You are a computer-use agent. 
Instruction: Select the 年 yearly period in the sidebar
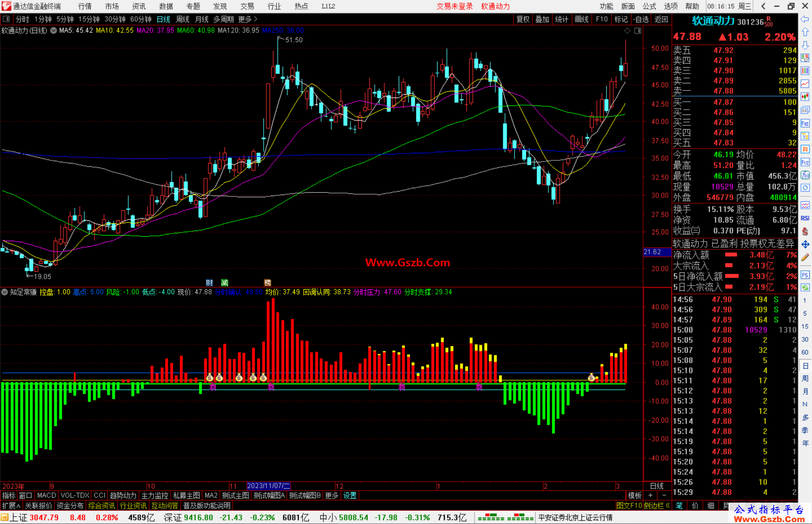click(805, 443)
